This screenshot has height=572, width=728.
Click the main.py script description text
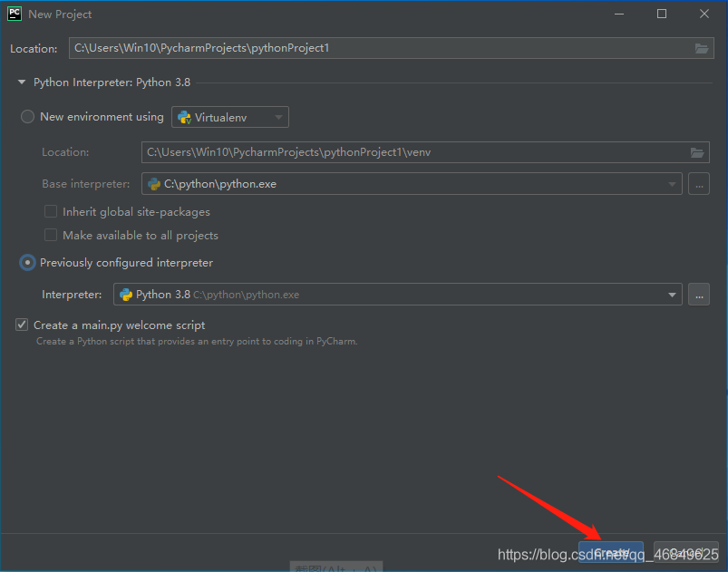[197, 341]
